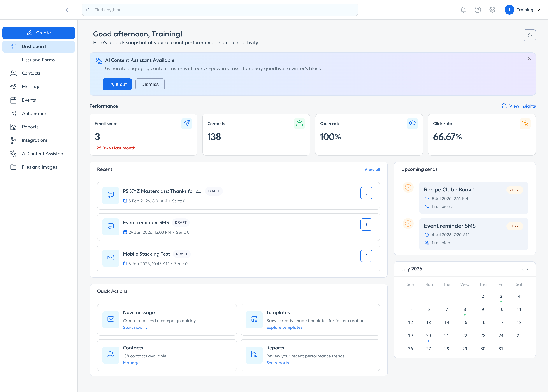Open Reports in the sidebar
The image size is (548, 392).
[x=39, y=127]
